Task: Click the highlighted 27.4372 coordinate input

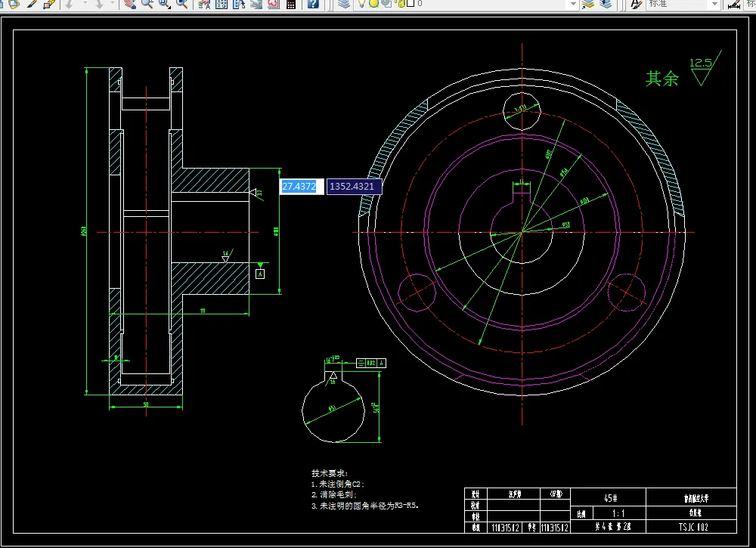Action: coord(302,187)
